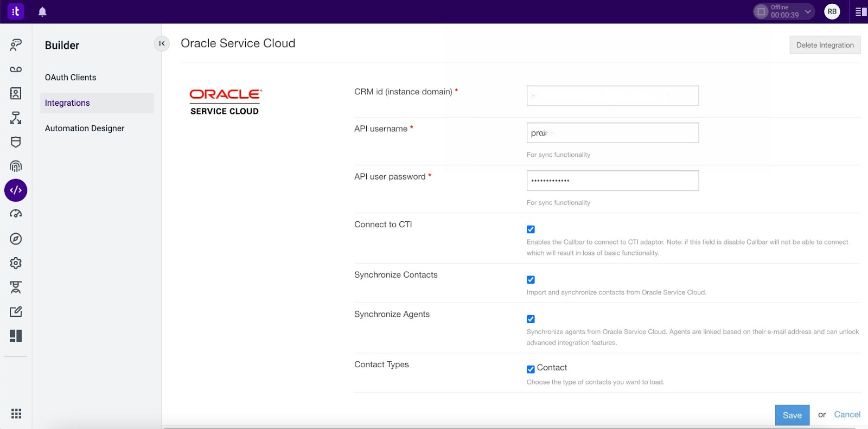Save the Oracle integration settings
Image resolution: width=868 pixels, height=429 pixels.
792,415
